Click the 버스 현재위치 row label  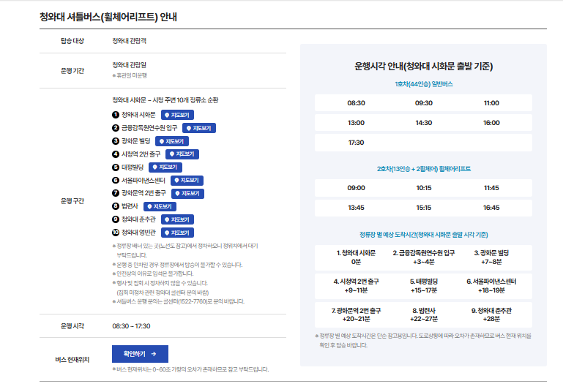72,359
